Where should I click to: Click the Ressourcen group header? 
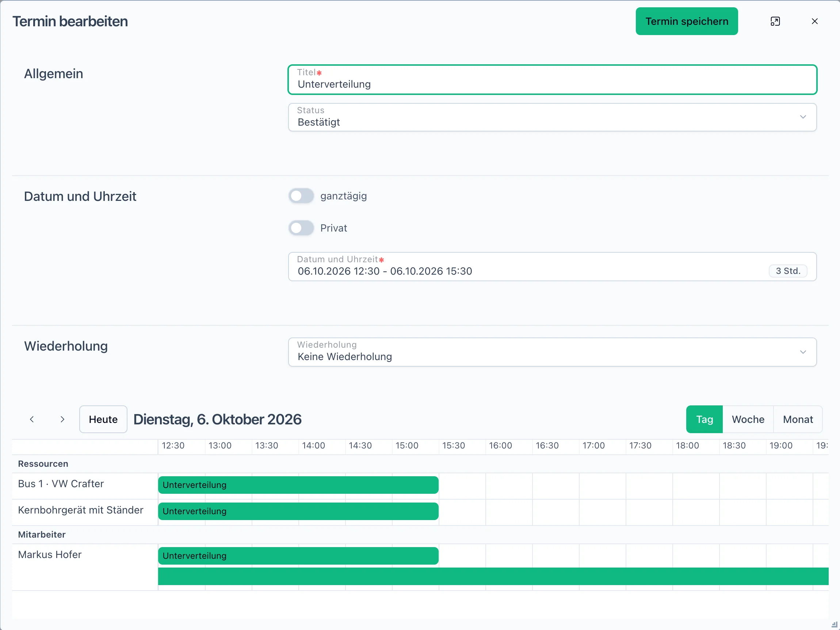43,464
